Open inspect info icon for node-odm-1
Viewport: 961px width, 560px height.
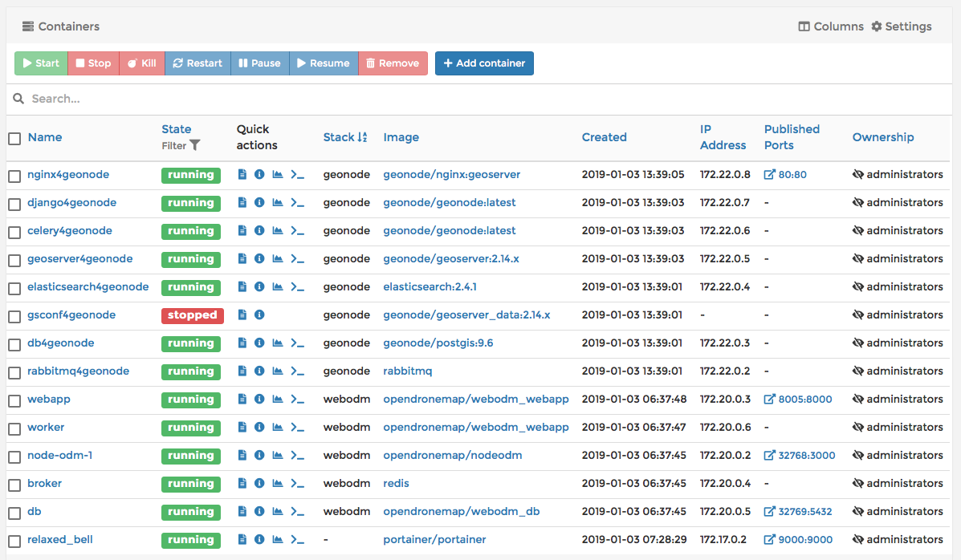click(259, 455)
